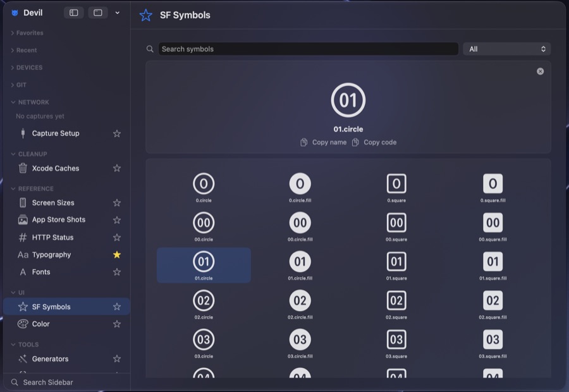Select the 03.square.fill symbol
Image resolution: width=569 pixels, height=392 pixels.
click(x=493, y=343)
